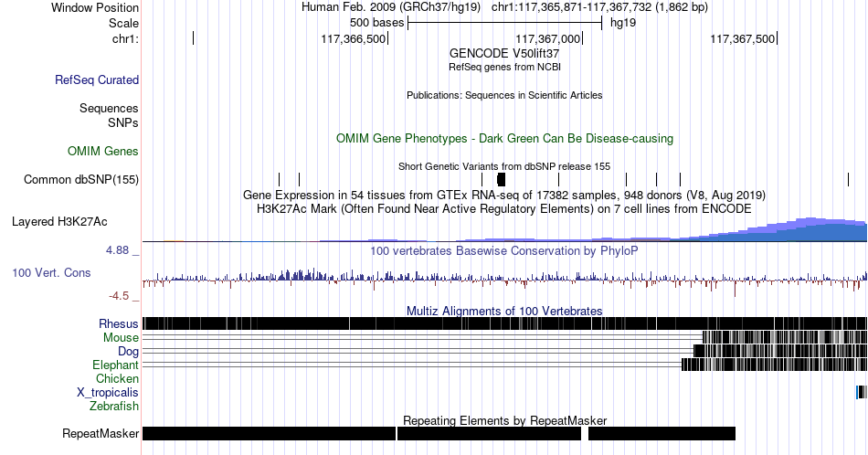Click Multiz Alignments of 100 Vertebrates title
Image resolution: width=868 pixels, height=455 pixels.
tap(504, 311)
